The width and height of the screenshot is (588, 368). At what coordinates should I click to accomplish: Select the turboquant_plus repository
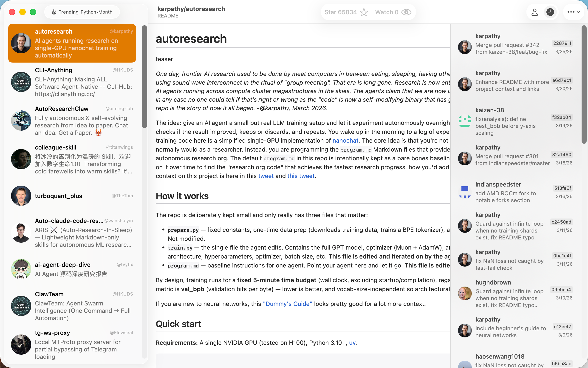(72, 196)
